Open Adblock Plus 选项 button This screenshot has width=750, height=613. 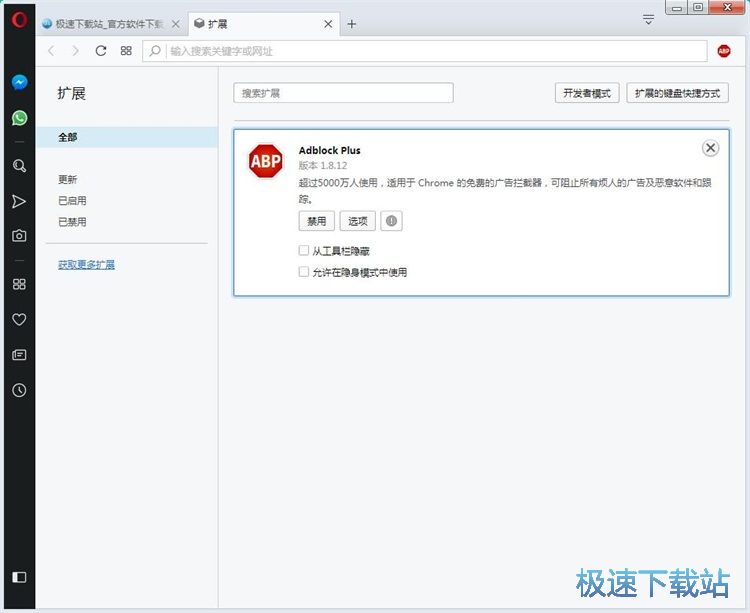click(x=357, y=221)
